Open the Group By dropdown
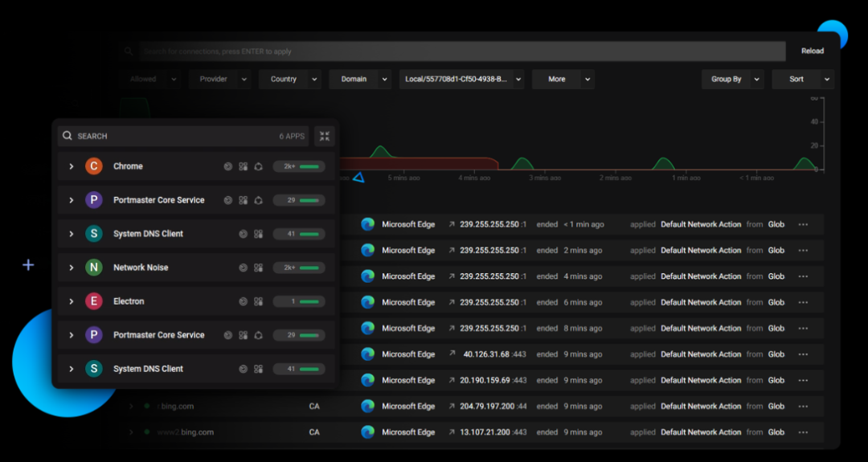The width and height of the screenshot is (868, 462). click(x=733, y=79)
